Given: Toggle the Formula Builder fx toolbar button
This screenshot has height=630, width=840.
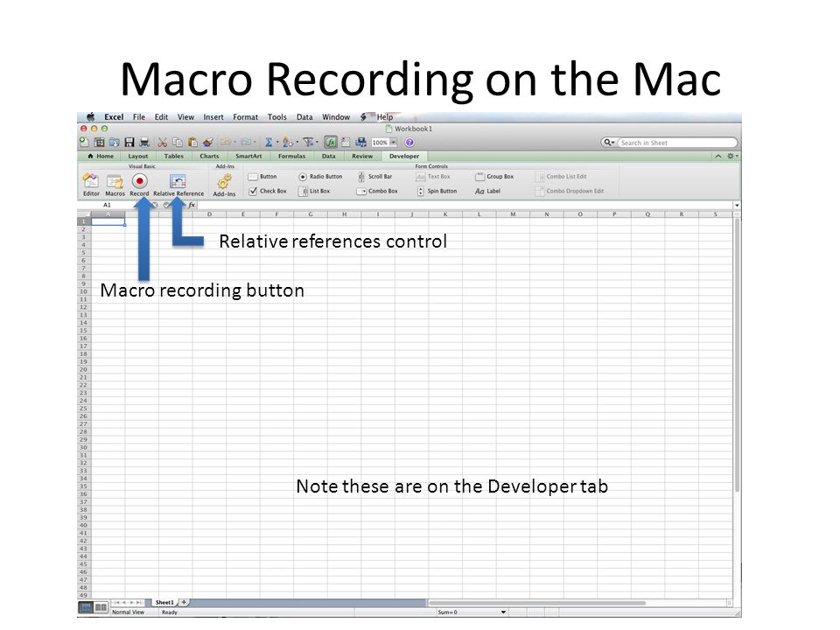Looking at the screenshot, I should pos(331,143).
